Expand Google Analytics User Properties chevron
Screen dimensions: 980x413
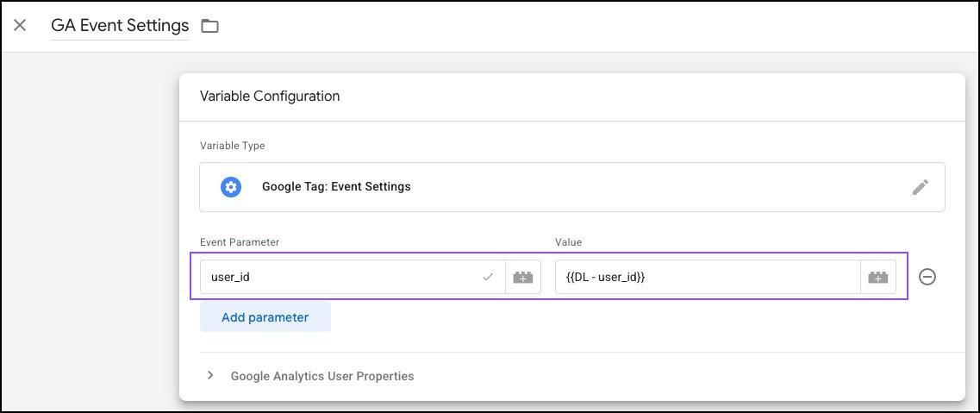[210, 376]
